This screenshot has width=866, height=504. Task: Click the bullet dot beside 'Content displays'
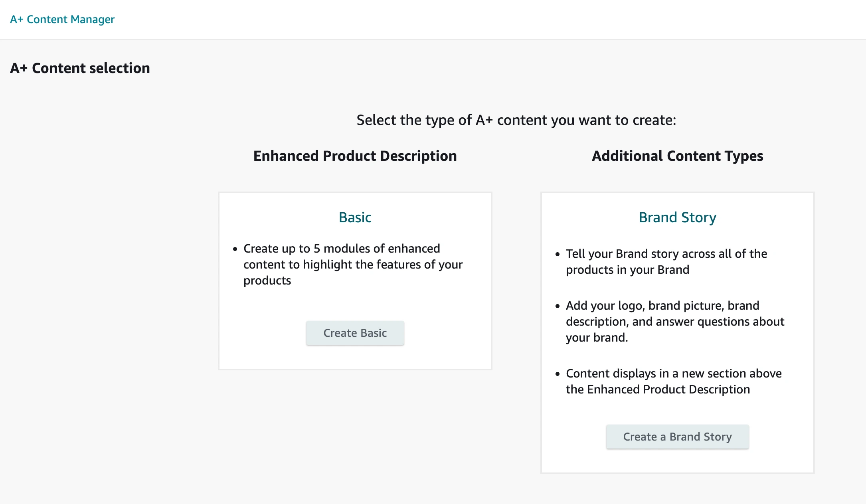558,374
